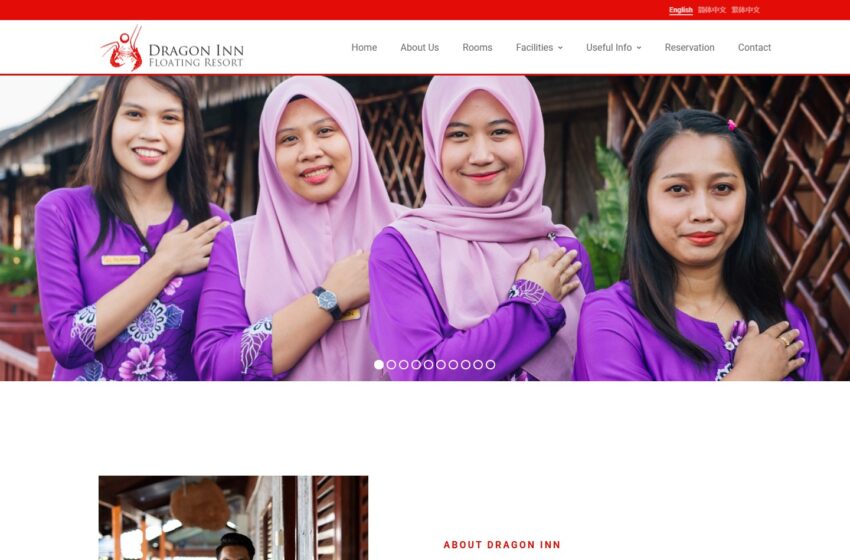Open the Rooms page
The height and width of the screenshot is (560, 850).
coord(477,48)
